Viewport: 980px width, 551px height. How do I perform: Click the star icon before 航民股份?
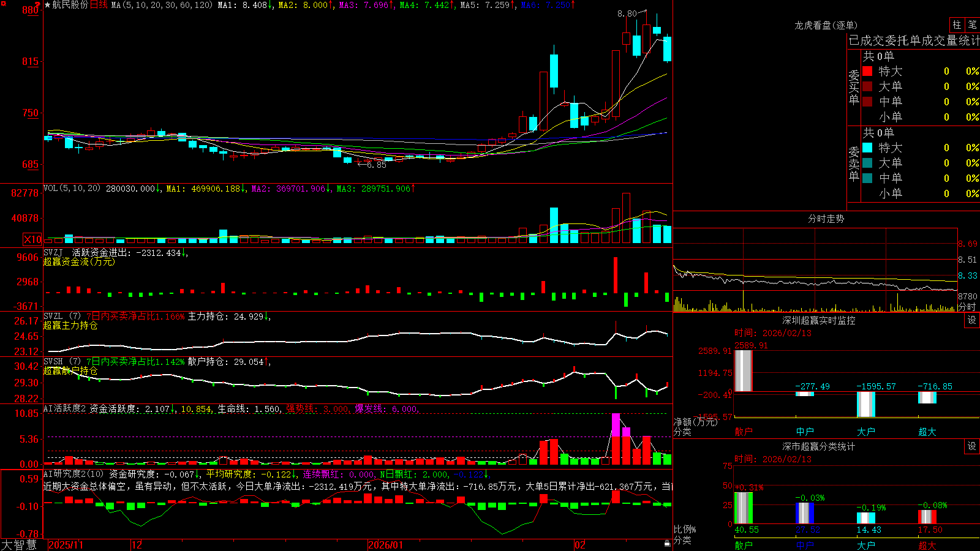[48, 5]
